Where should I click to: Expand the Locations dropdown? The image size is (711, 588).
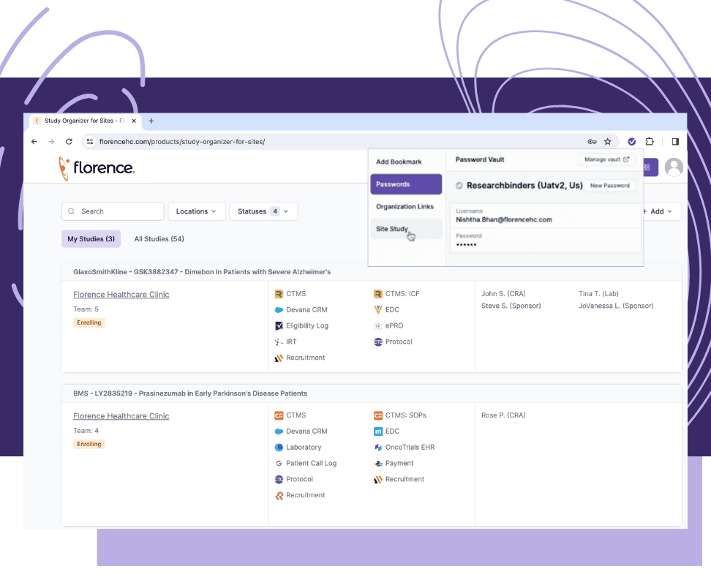(196, 211)
